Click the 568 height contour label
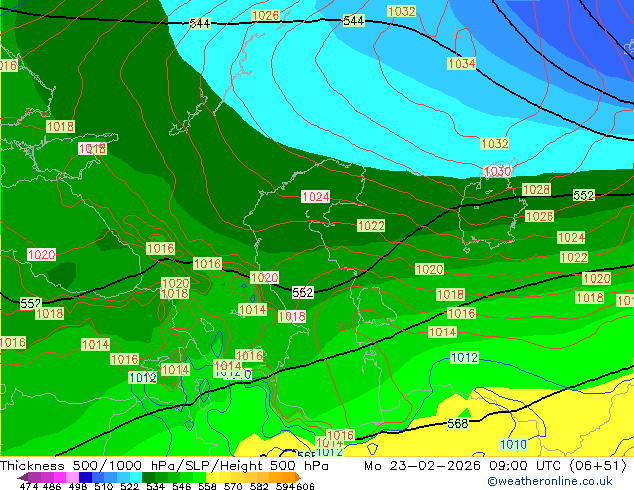Viewport: 634px width, 490px height. pos(458,424)
